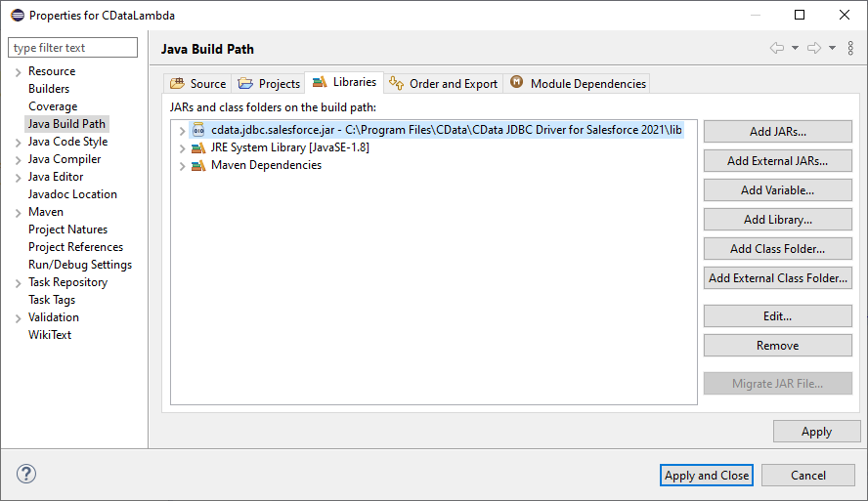Expand the JRE System Library node
The width and height of the screenshot is (868, 501).
tap(182, 148)
